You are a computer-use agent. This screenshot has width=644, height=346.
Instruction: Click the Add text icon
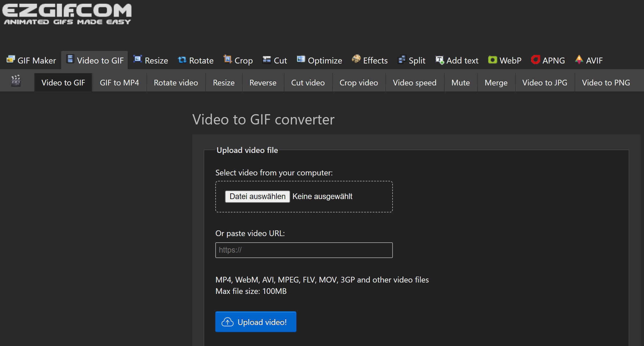(440, 60)
